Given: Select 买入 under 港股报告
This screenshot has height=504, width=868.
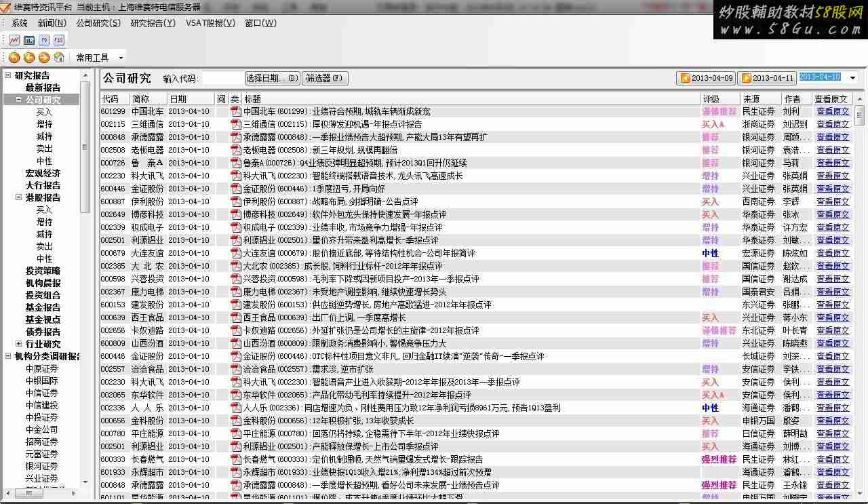Looking at the screenshot, I should click(44, 210).
